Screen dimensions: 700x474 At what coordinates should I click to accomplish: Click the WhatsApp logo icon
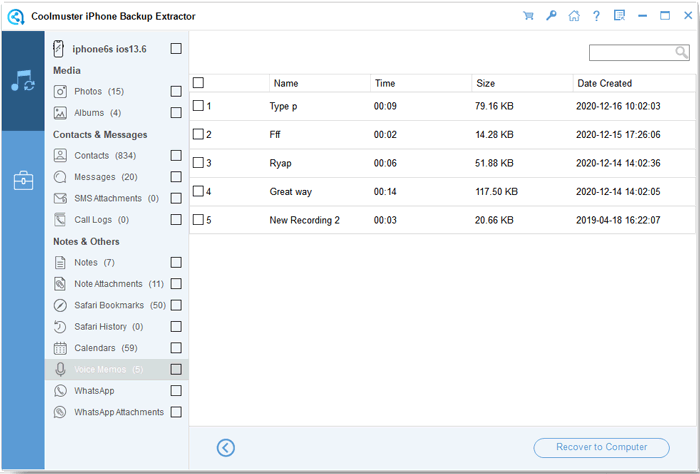[60, 391]
